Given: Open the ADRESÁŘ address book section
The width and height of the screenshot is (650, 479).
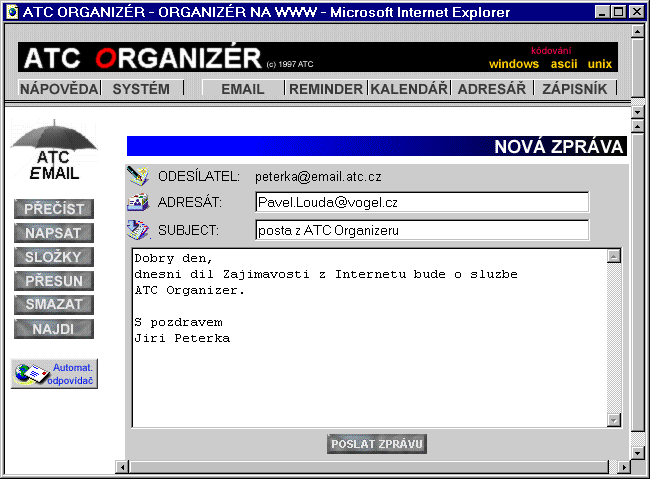Looking at the screenshot, I should click(x=492, y=88).
